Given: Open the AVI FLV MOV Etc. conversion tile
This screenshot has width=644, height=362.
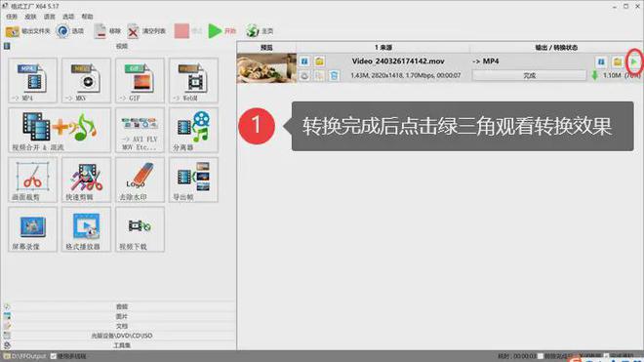Looking at the screenshot, I should pyautogui.click(x=141, y=130).
